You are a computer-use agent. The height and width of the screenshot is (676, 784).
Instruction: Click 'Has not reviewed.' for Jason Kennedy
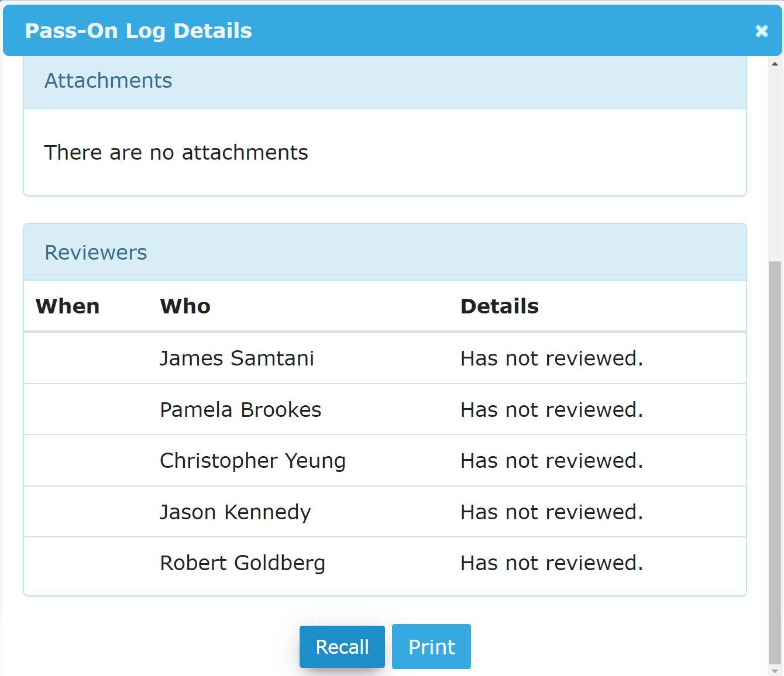coord(552,512)
